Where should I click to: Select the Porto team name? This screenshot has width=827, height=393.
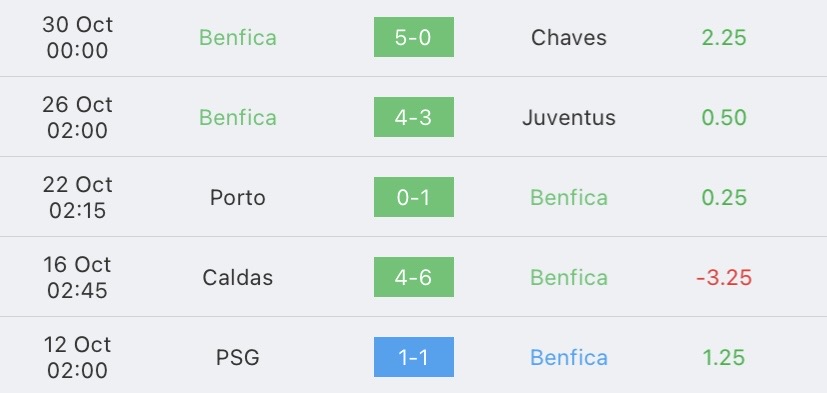pos(237,197)
